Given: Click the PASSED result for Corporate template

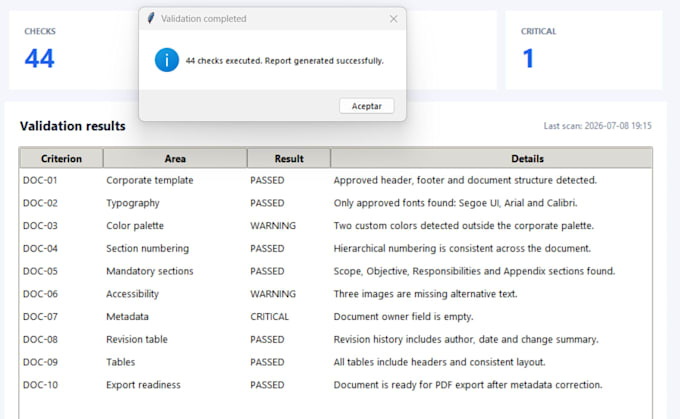Looking at the screenshot, I should [267, 180].
